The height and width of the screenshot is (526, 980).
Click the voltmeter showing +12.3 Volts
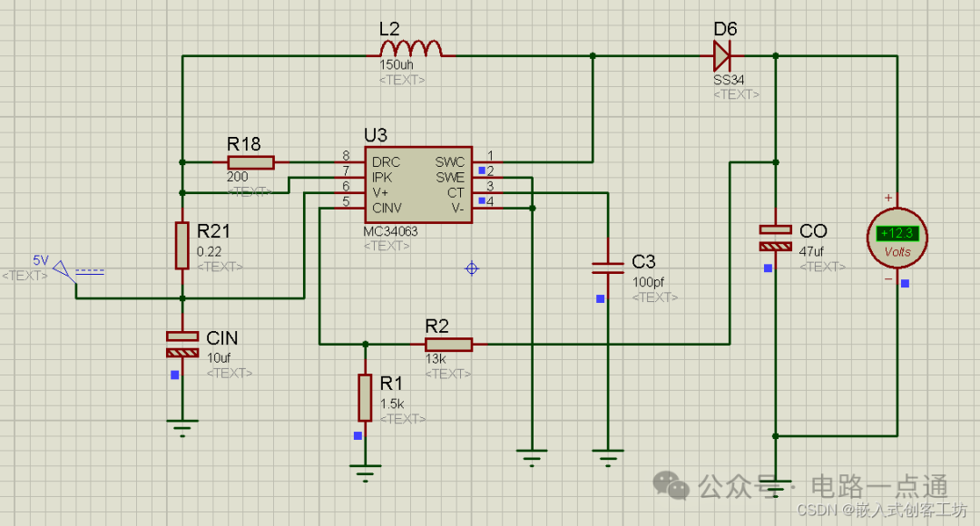pyautogui.click(x=897, y=238)
